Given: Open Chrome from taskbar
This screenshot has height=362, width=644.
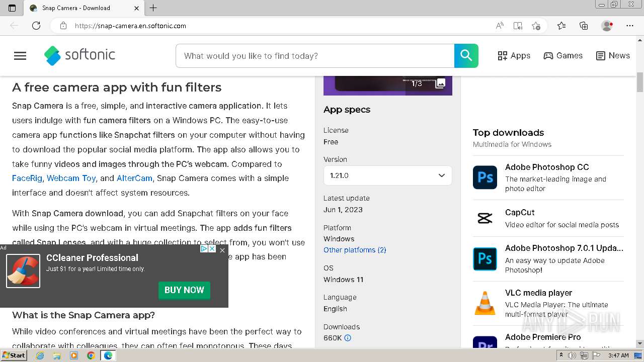Looking at the screenshot, I should pos(91,355).
